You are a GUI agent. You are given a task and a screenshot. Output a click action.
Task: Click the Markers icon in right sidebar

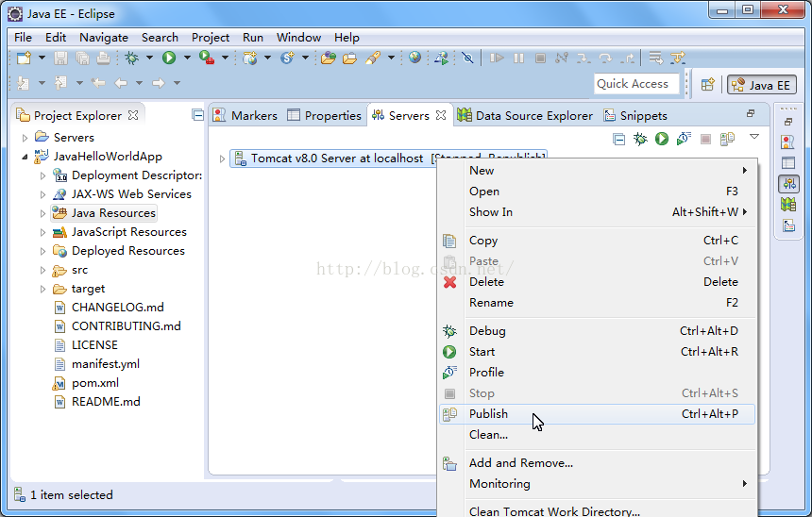pyautogui.click(x=788, y=142)
